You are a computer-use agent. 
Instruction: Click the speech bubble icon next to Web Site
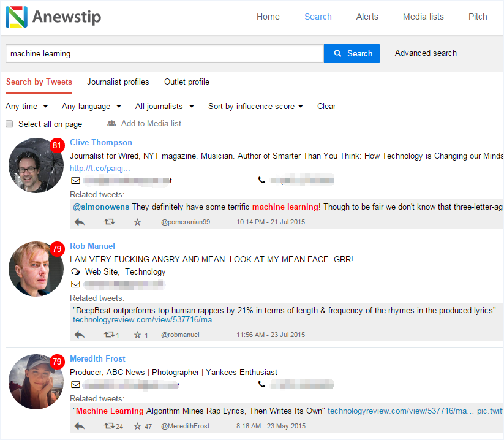coord(75,272)
